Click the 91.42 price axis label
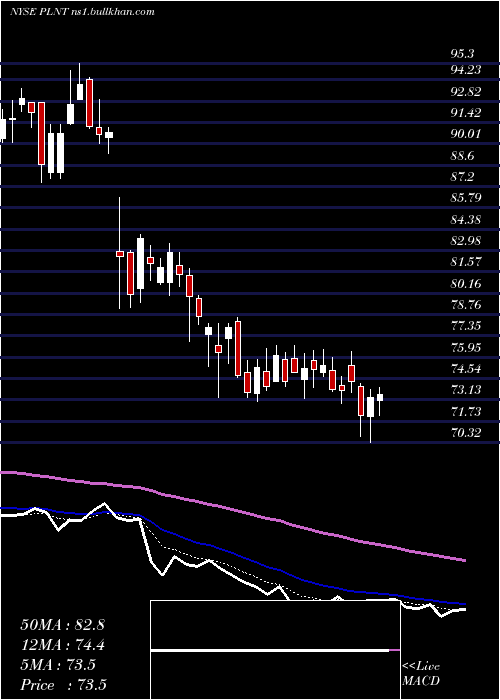The height and width of the screenshot is (700, 500). 466,112
